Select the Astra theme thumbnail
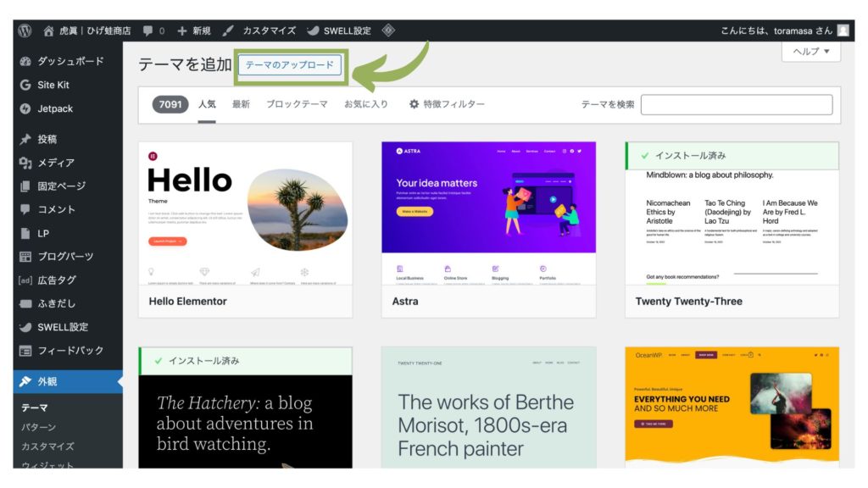Screen dimensions: 868x488 [x=488, y=213]
